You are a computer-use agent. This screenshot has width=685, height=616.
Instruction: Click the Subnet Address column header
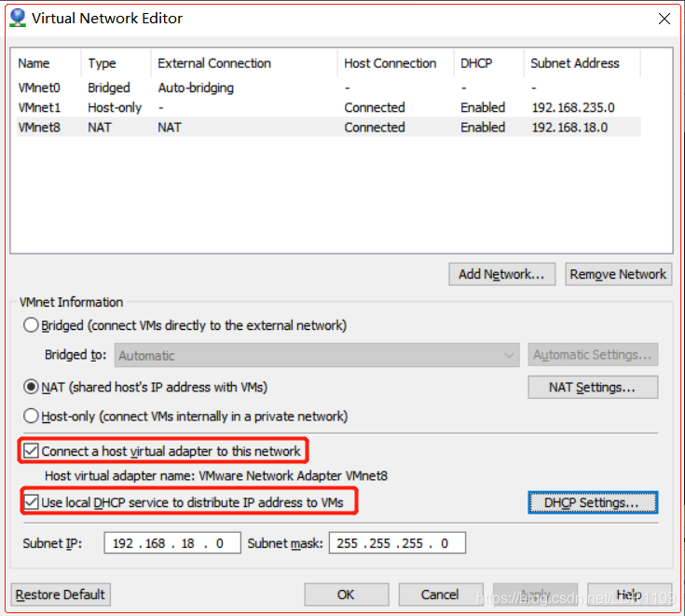(582, 63)
